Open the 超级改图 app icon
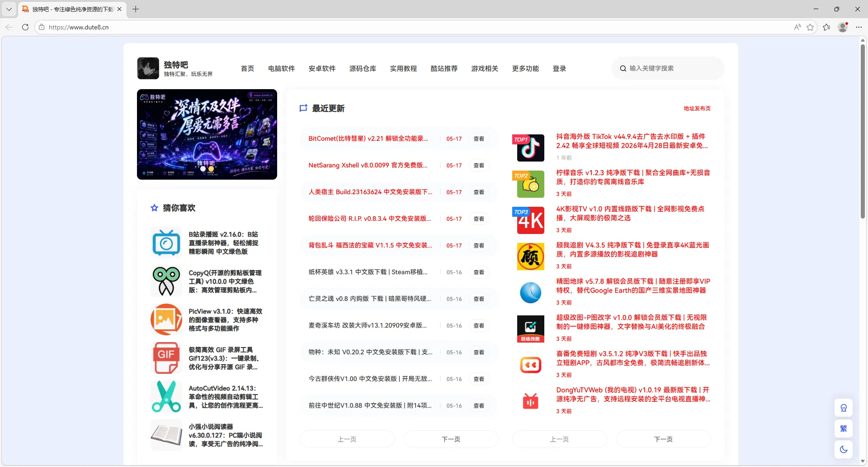 tap(530, 329)
